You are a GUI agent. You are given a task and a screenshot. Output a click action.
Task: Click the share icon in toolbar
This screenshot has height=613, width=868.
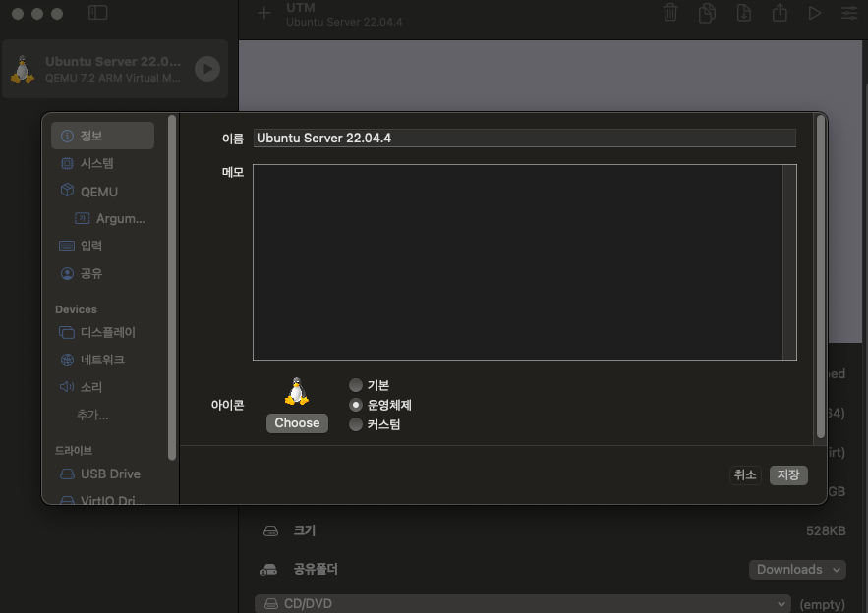click(780, 12)
